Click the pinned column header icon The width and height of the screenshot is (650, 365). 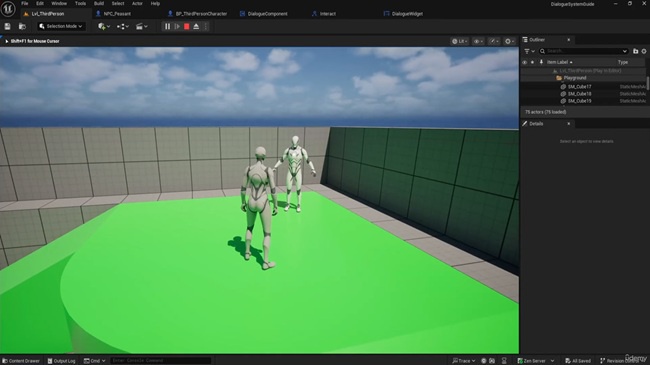click(541, 62)
